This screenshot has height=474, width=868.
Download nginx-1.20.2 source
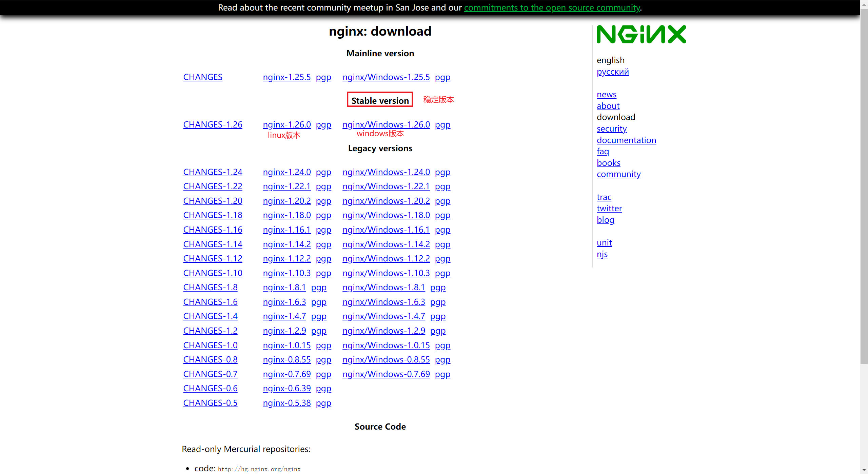(x=287, y=201)
